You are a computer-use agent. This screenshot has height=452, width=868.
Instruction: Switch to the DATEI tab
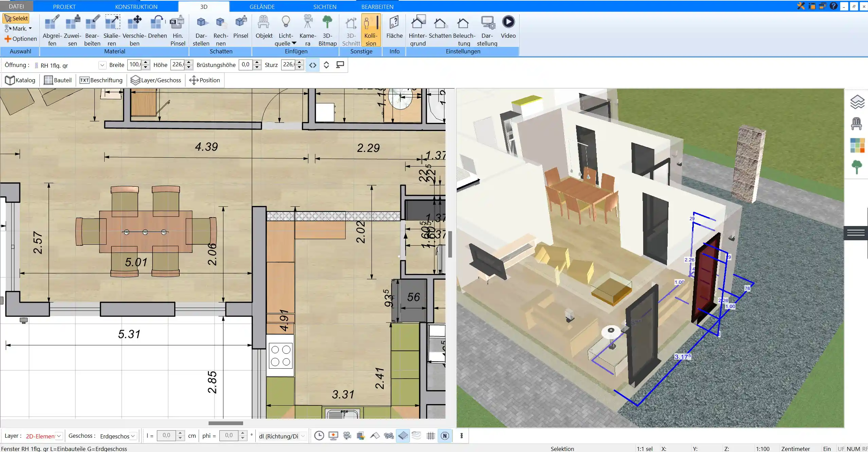pyautogui.click(x=16, y=6)
